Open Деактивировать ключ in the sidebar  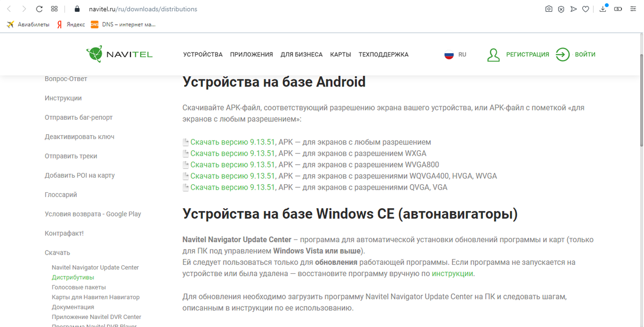pyautogui.click(x=79, y=137)
